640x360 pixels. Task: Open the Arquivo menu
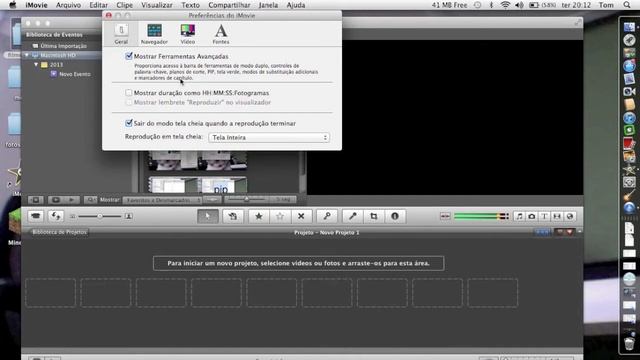[68, 5]
